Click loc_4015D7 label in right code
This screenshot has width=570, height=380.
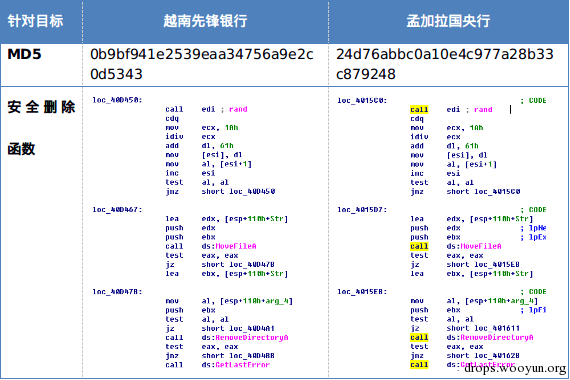362,209
